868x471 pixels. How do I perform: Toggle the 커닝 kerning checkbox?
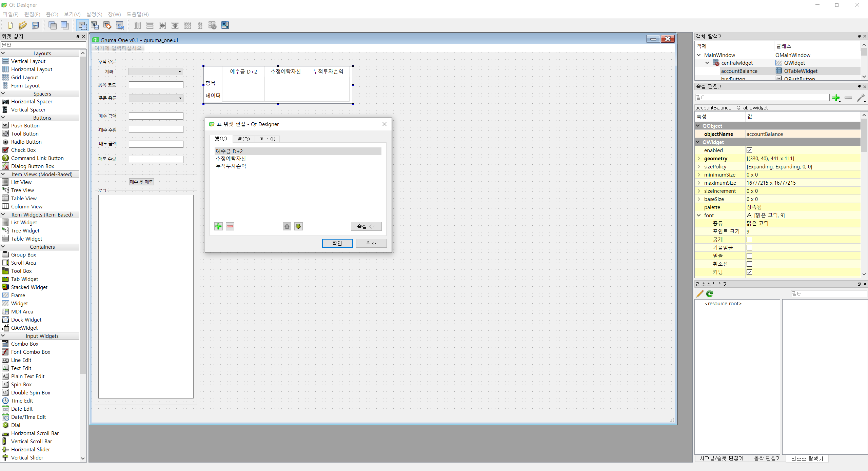click(749, 272)
